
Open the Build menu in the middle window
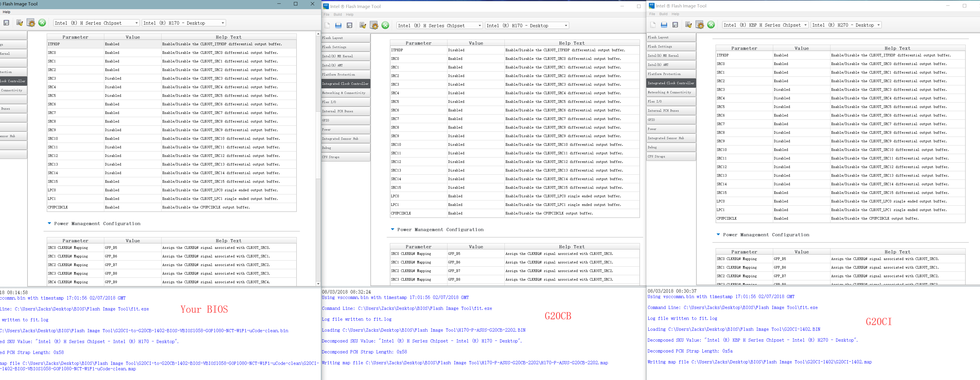[338, 15]
